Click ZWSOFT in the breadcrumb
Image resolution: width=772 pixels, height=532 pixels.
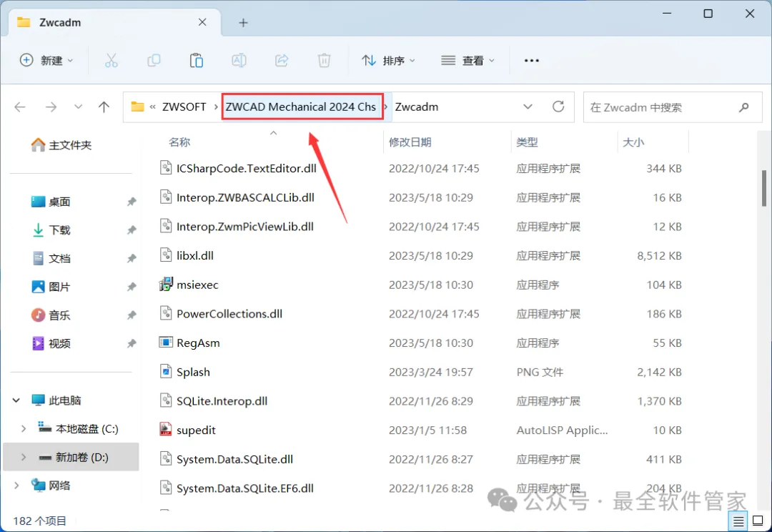[184, 107]
